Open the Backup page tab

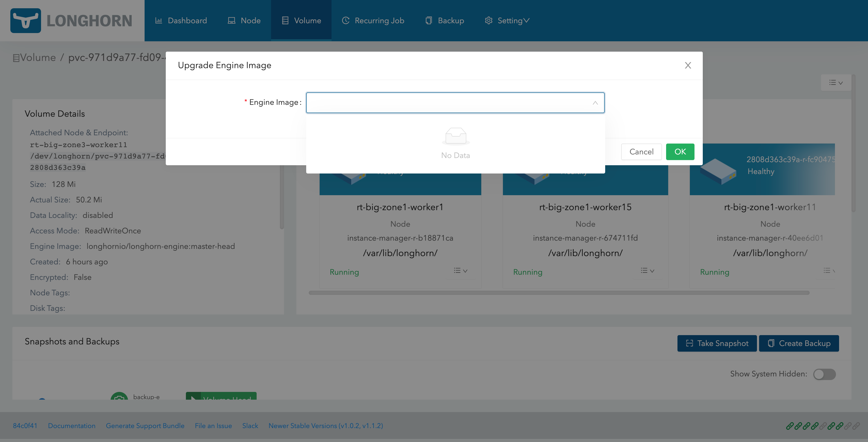coord(445,21)
